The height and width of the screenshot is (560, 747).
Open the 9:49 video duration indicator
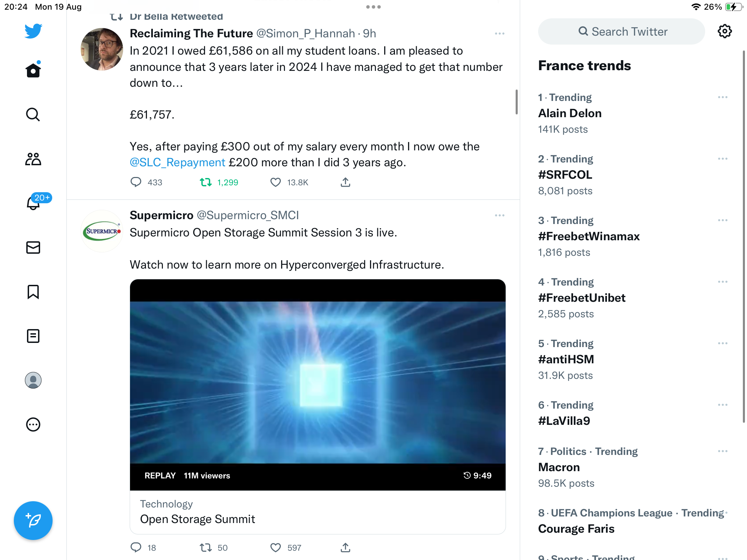pos(477,476)
